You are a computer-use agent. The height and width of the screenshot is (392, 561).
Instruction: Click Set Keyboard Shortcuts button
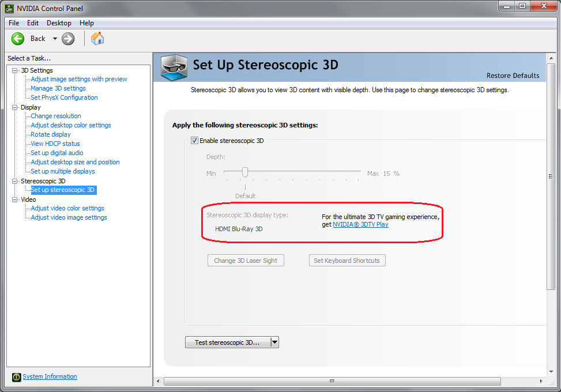coord(347,261)
